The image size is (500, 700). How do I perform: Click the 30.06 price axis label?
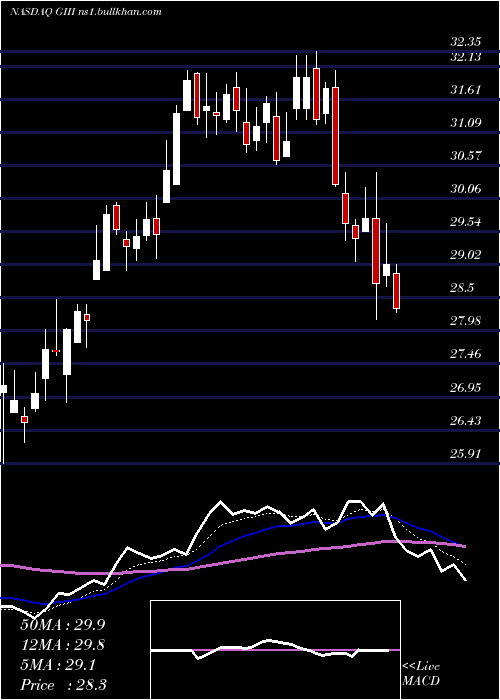(x=466, y=189)
